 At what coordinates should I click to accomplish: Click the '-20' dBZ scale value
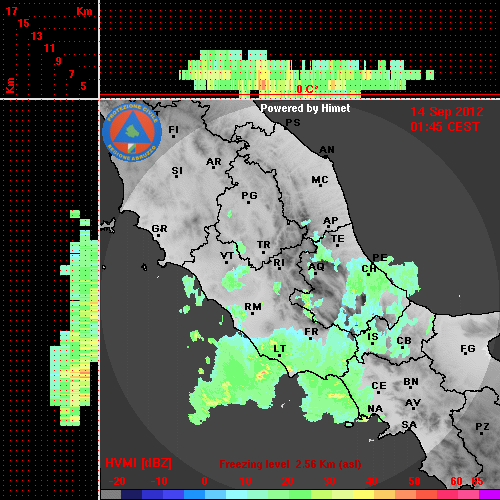tap(117, 481)
